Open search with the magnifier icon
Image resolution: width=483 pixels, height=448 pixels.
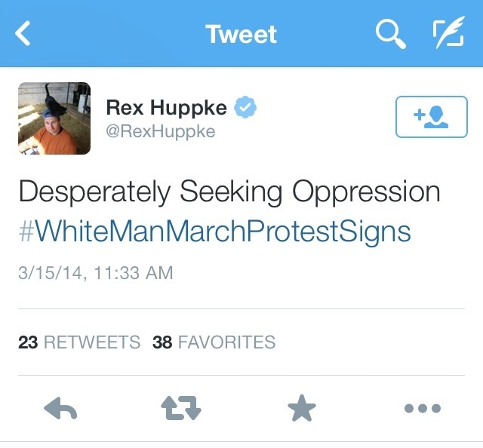(390, 34)
